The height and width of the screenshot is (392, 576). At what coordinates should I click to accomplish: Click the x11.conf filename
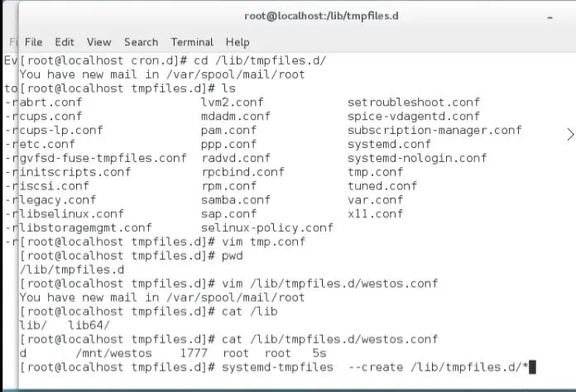pos(376,213)
